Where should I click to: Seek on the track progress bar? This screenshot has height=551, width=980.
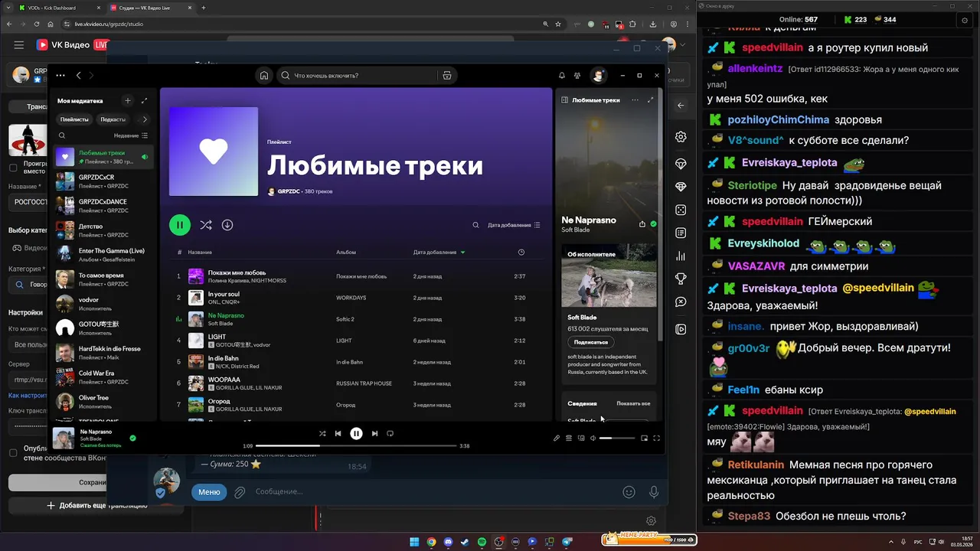[356, 445]
